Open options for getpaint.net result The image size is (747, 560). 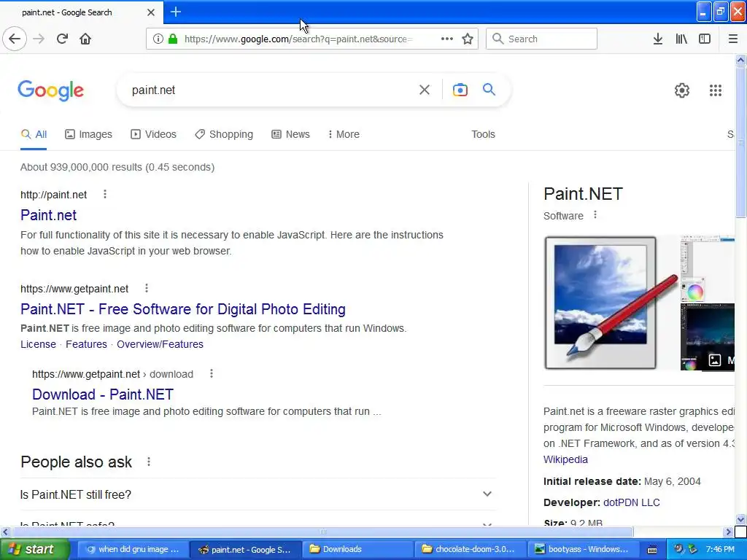(x=146, y=289)
